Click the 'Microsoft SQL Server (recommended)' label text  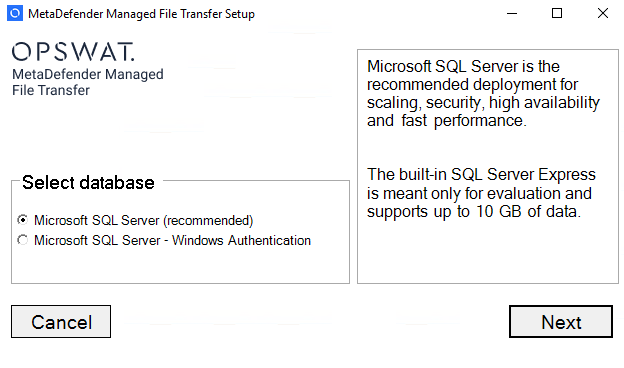tap(143, 220)
